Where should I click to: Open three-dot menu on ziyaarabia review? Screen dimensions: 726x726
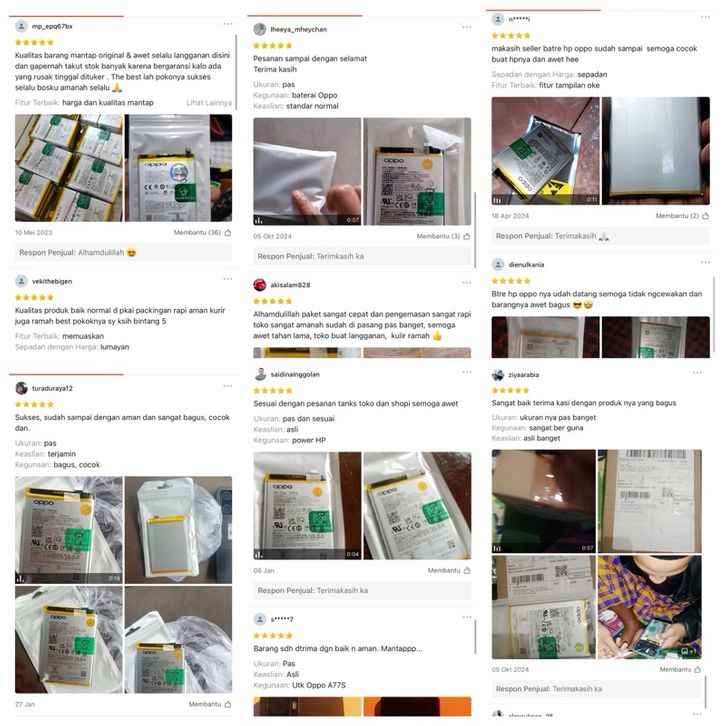(x=697, y=372)
